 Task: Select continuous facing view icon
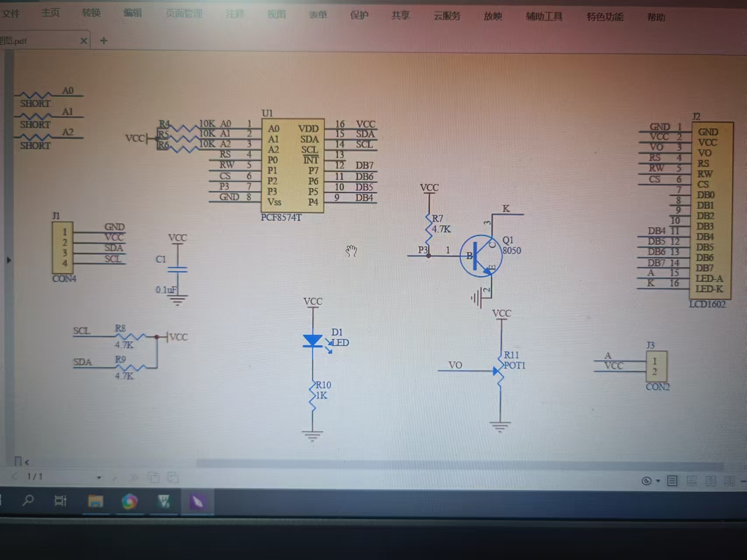(729, 481)
